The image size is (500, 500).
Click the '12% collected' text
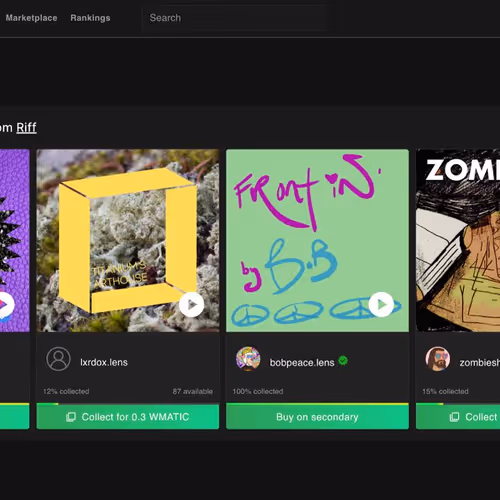[66, 391]
